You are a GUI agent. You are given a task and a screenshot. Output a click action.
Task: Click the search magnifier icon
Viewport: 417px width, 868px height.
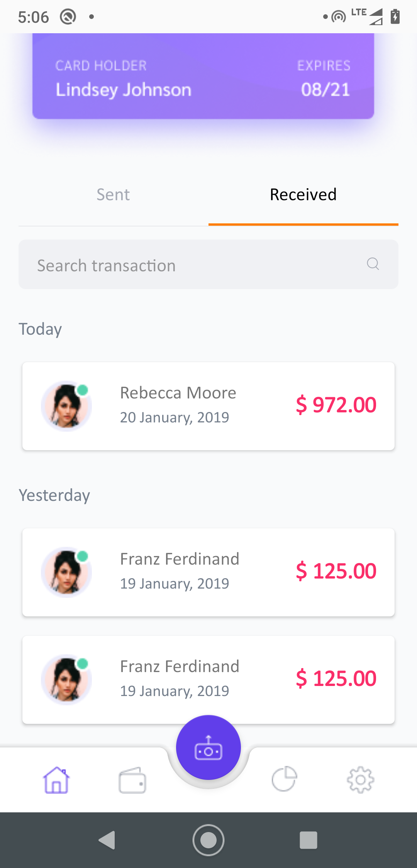(x=373, y=264)
